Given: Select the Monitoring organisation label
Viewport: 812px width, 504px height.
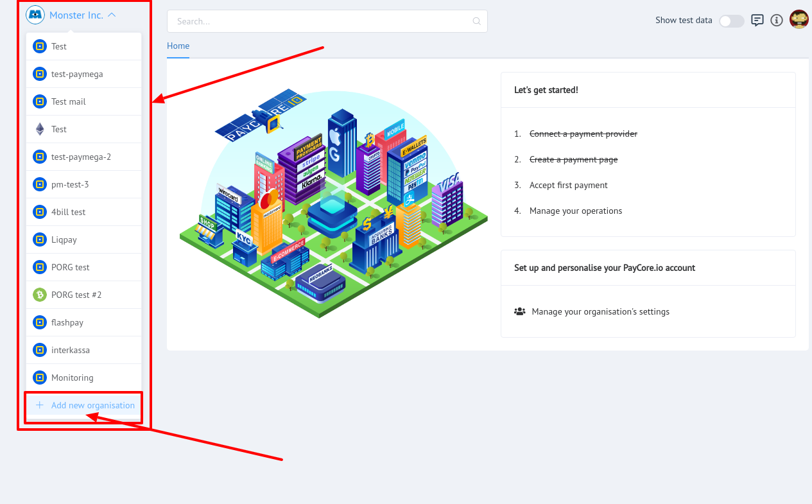Looking at the screenshot, I should 73,378.
